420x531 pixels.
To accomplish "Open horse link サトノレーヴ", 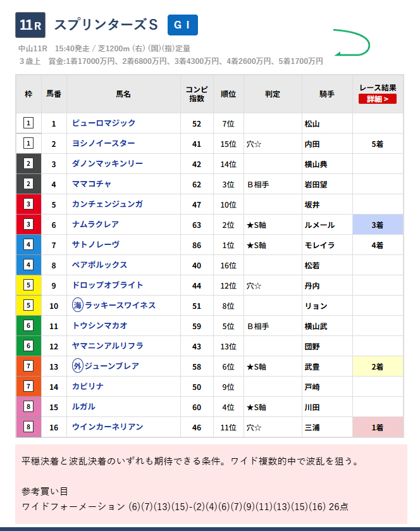I will [x=96, y=245].
